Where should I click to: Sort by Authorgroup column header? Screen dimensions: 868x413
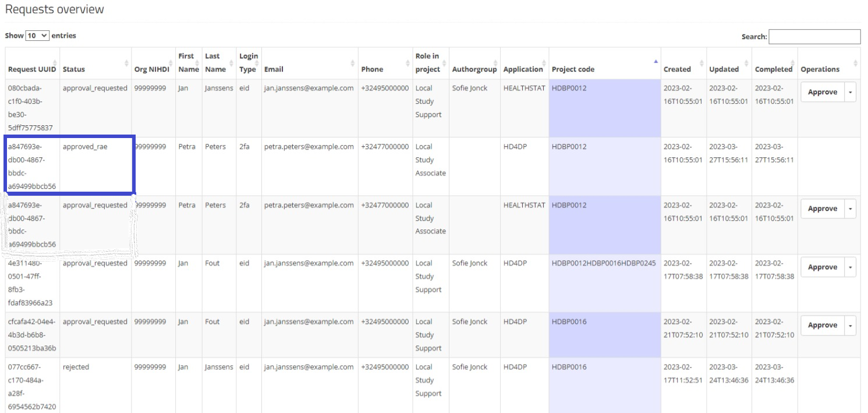click(474, 69)
